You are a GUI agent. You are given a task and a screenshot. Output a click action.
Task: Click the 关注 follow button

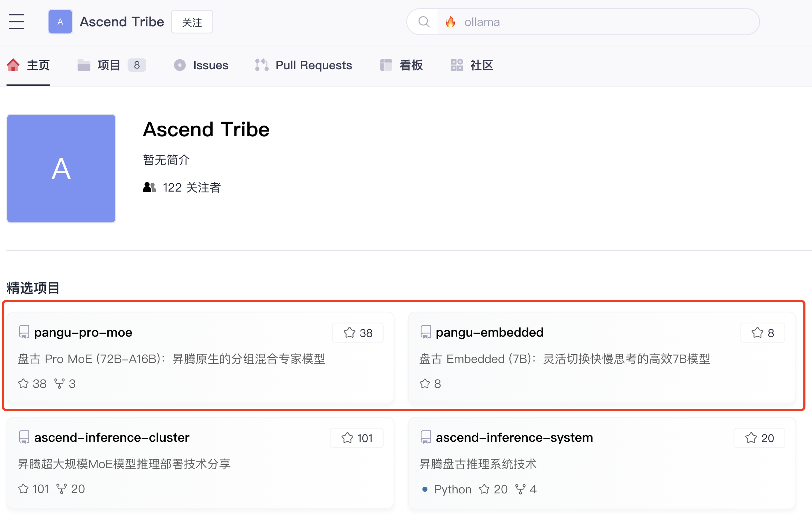point(192,22)
